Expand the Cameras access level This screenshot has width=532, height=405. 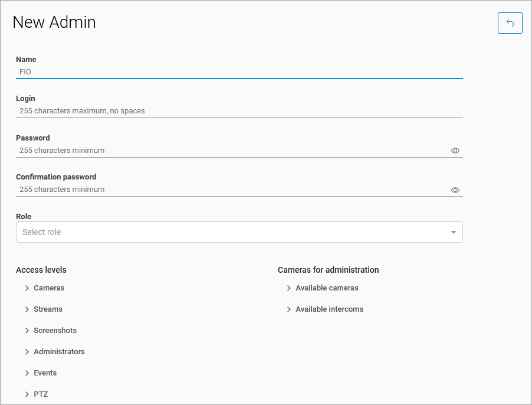(x=27, y=288)
